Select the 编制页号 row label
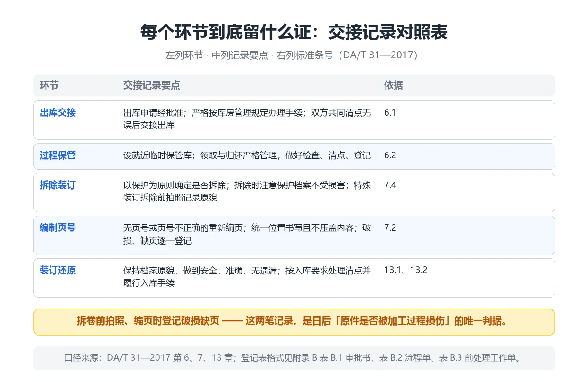The image size is (588, 382). point(58,228)
